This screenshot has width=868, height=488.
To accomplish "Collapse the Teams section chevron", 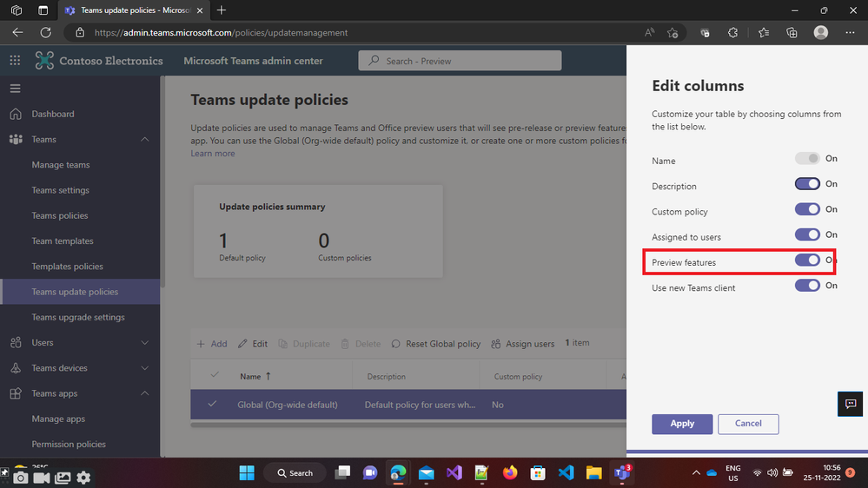I will [144, 140].
